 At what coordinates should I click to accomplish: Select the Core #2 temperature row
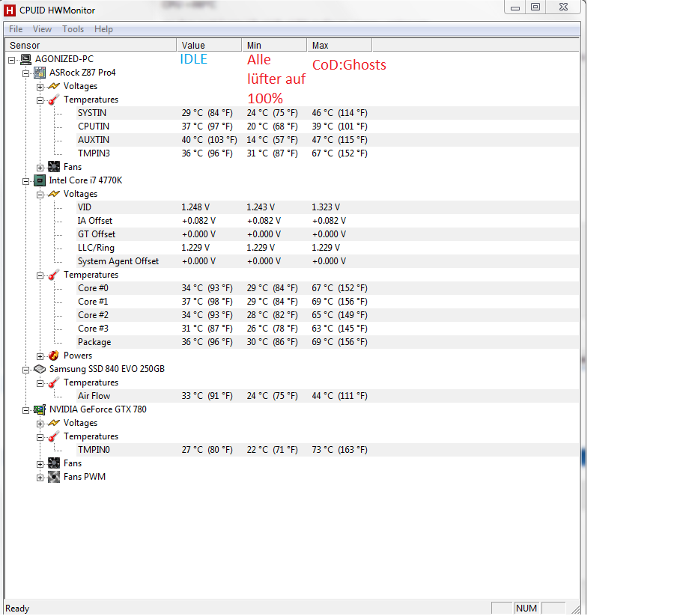pyautogui.click(x=327, y=316)
